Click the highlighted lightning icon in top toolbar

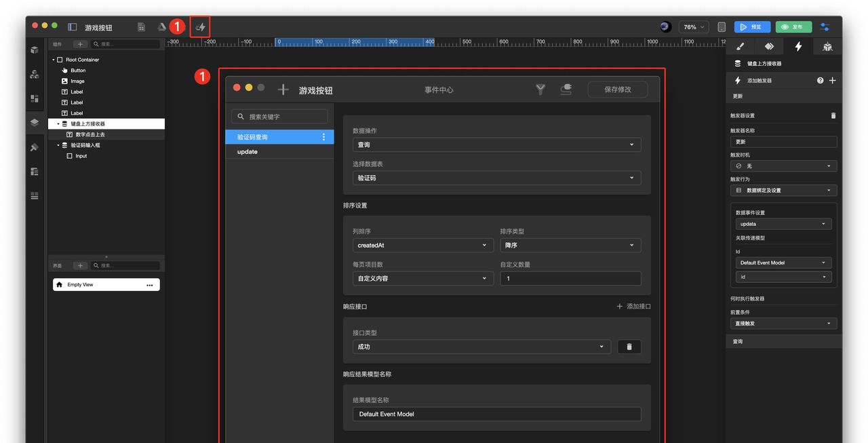pyautogui.click(x=199, y=26)
